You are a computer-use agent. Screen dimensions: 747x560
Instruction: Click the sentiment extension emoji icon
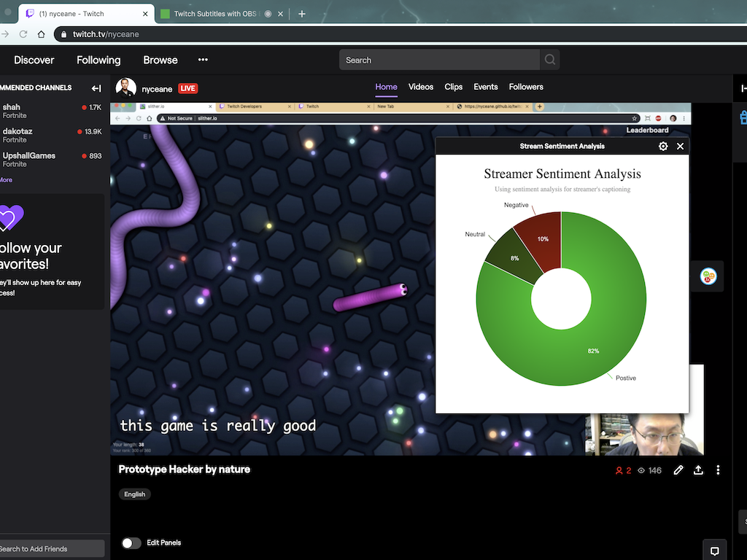coord(708,276)
